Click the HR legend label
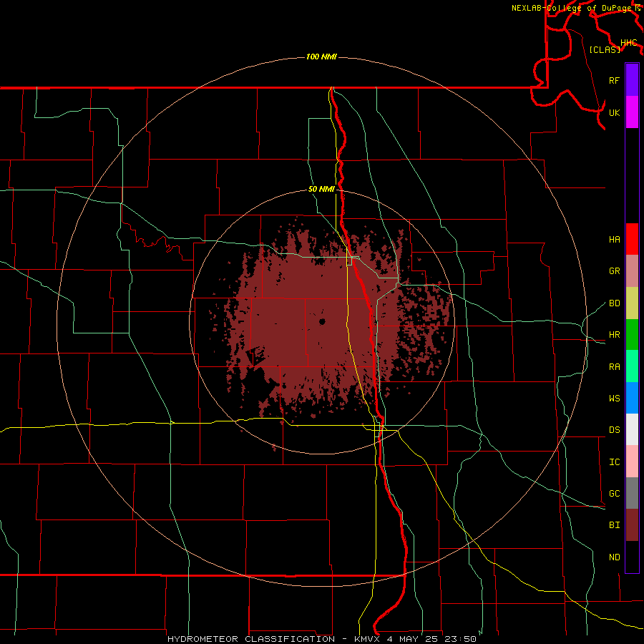The width and height of the screenshot is (644, 644). (614, 335)
